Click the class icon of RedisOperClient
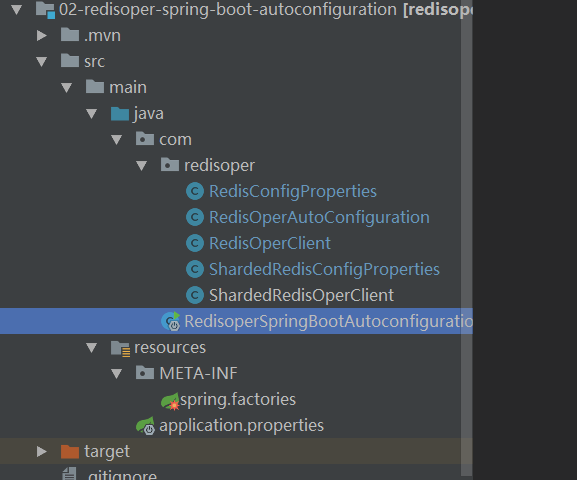The image size is (577, 480). click(195, 243)
